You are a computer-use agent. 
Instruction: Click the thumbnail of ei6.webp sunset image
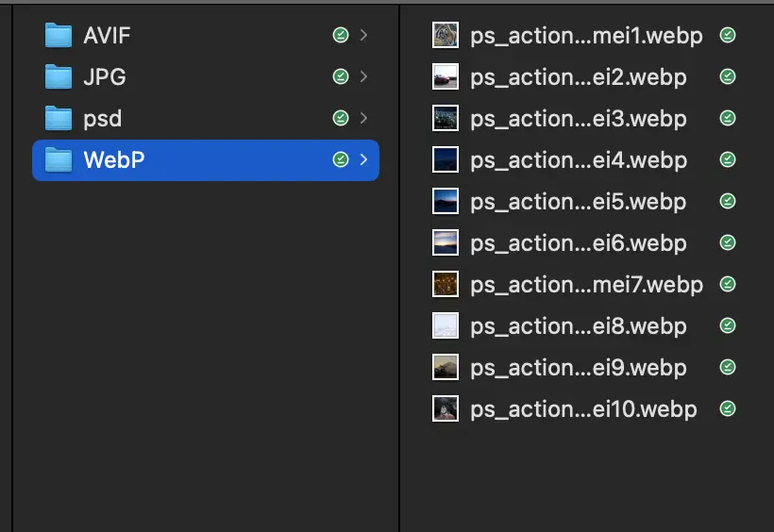coord(446,243)
